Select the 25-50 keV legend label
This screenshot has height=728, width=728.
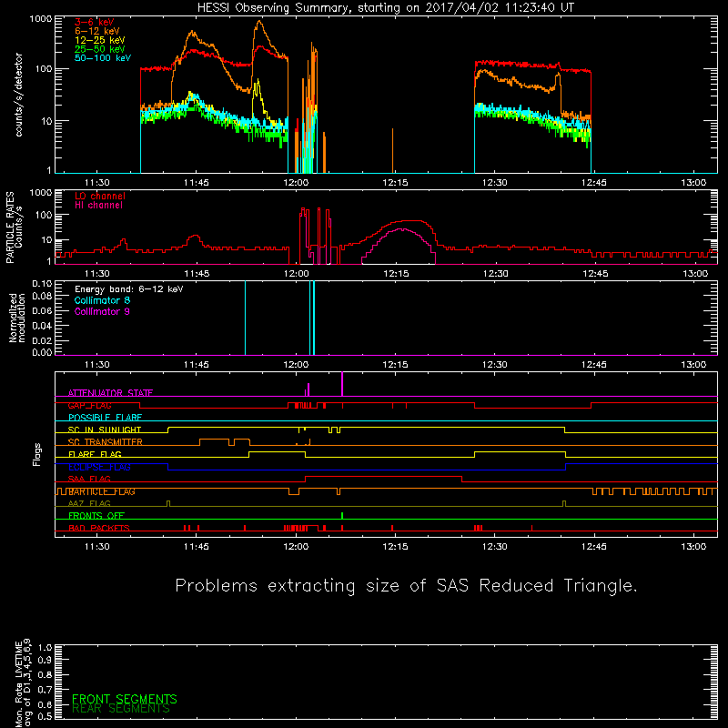coord(99,49)
